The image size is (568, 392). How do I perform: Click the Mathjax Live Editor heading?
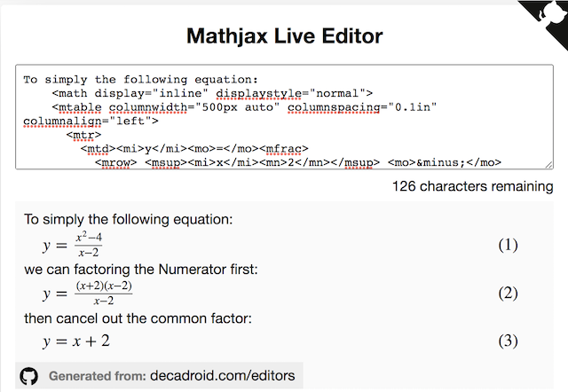point(284,36)
